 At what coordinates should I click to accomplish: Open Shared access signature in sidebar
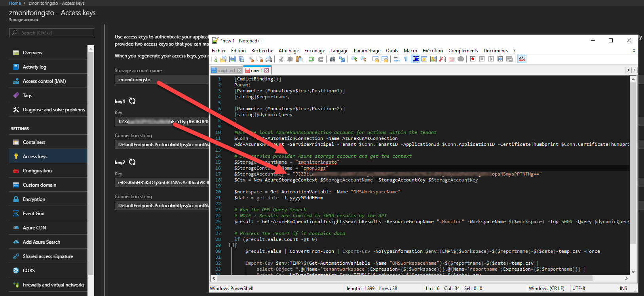click(x=48, y=256)
